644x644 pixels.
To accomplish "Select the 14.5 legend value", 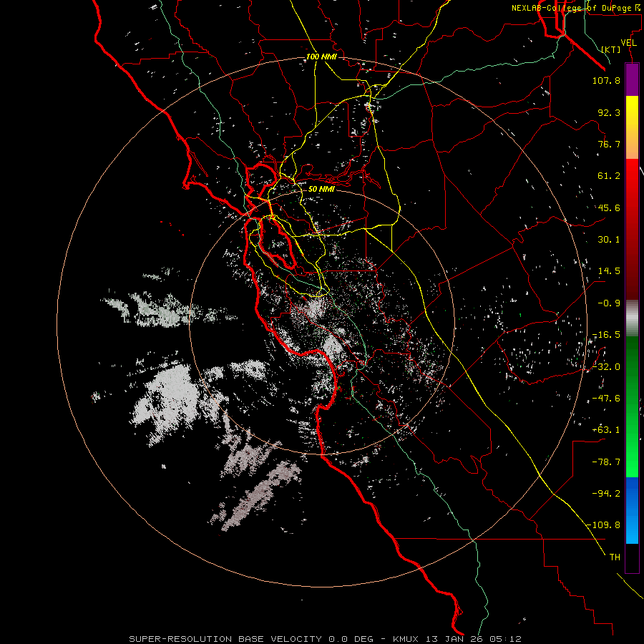I will click(609, 271).
